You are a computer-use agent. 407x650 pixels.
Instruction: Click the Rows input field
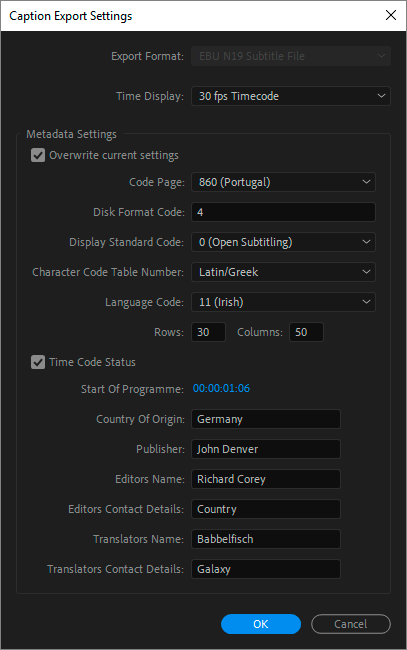pos(208,332)
